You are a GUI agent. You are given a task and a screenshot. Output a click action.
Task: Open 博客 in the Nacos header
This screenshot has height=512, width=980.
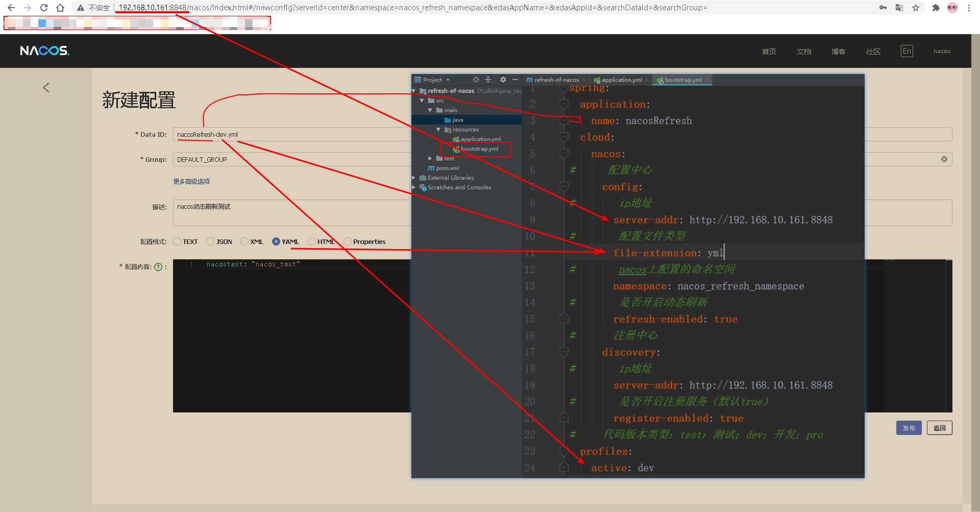[x=838, y=51]
